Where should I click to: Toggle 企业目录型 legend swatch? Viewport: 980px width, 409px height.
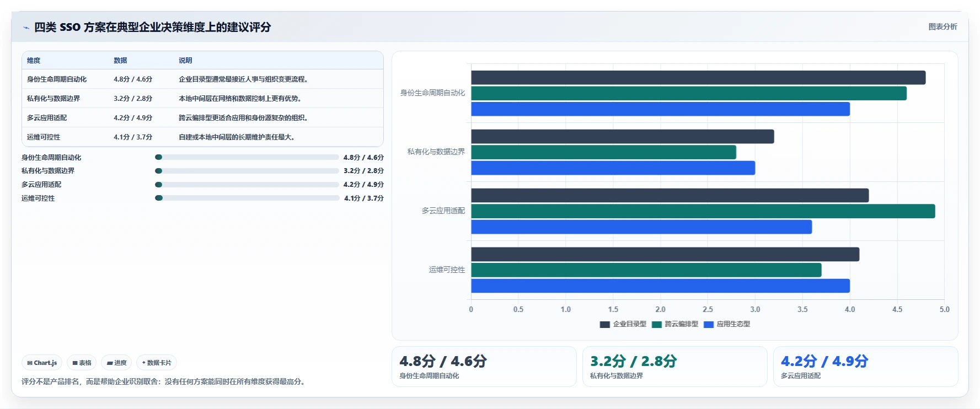(x=605, y=325)
